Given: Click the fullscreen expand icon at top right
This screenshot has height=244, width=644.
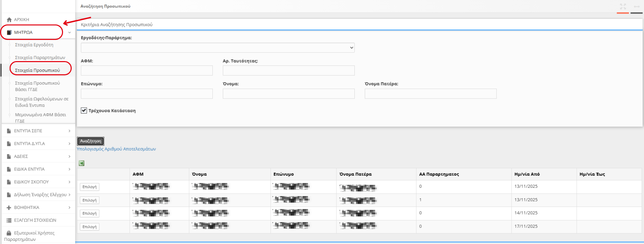Looking at the screenshot, I should coord(623,7).
